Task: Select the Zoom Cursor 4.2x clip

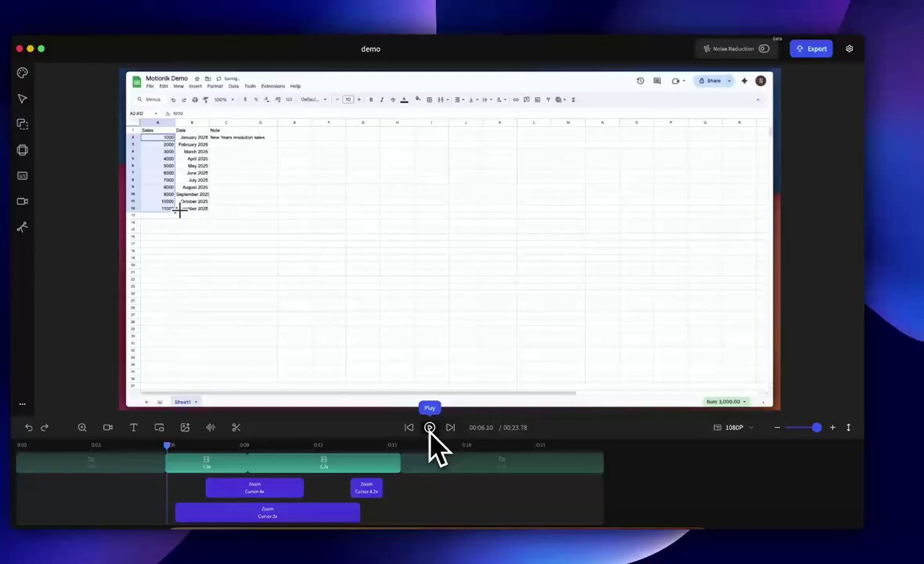Action: pyautogui.click(x=366, y=488)
